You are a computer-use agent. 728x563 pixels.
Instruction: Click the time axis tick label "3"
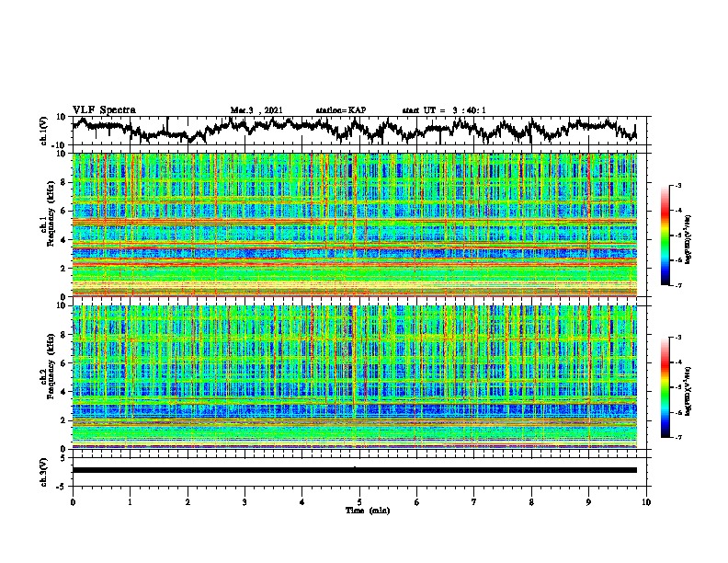[x=245, y=502]
